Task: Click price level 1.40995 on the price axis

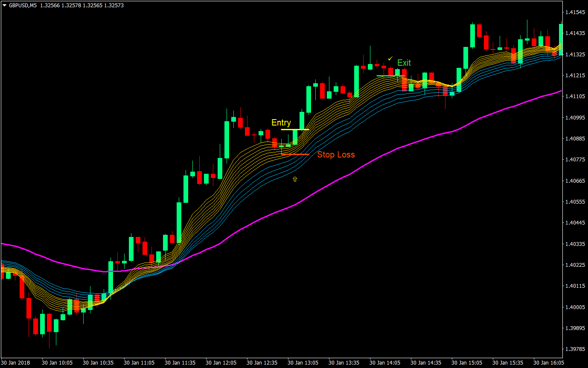Action: pyautogui.click(x=575, y=118)
